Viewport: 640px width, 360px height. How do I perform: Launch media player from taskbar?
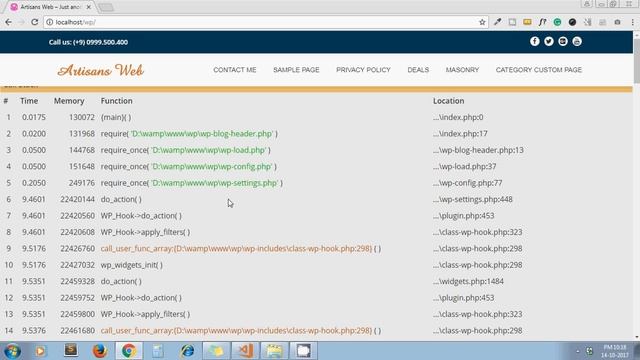click(40, 351)
